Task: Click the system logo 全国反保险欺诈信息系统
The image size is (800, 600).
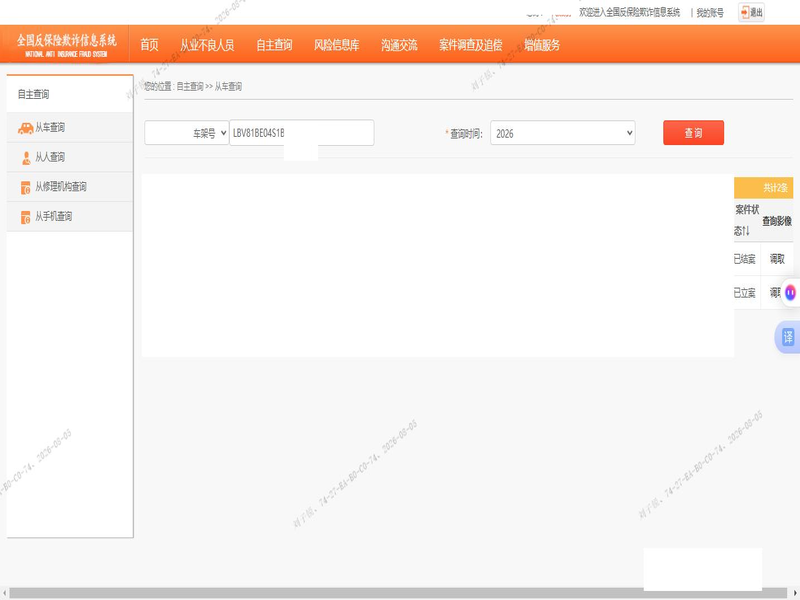Action: (x=66, y=44)
